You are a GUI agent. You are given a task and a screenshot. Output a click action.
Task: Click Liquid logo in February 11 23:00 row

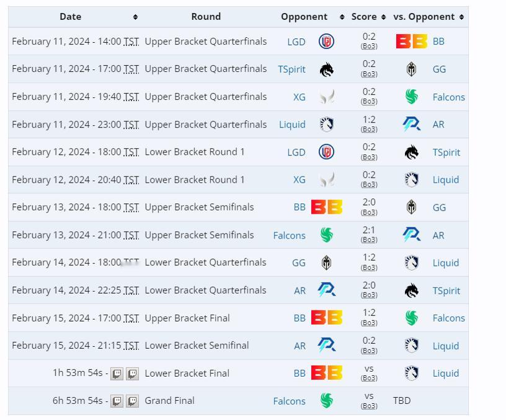pyautogui.click(x=326, y=125)
